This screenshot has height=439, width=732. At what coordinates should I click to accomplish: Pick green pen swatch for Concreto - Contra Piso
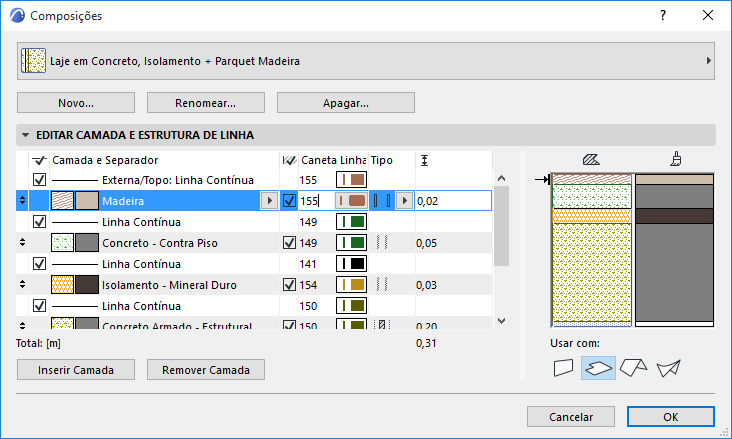coord(351,243)
